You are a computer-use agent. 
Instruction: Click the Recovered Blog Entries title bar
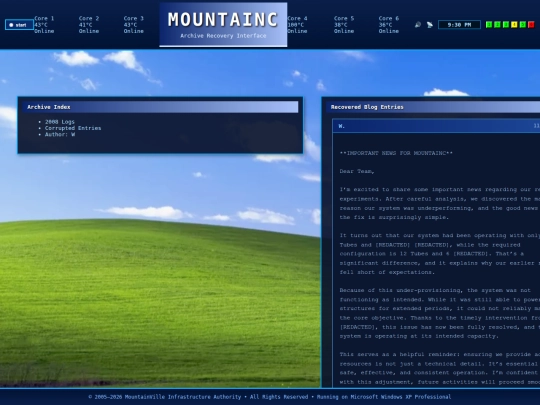tap(433, 107)
